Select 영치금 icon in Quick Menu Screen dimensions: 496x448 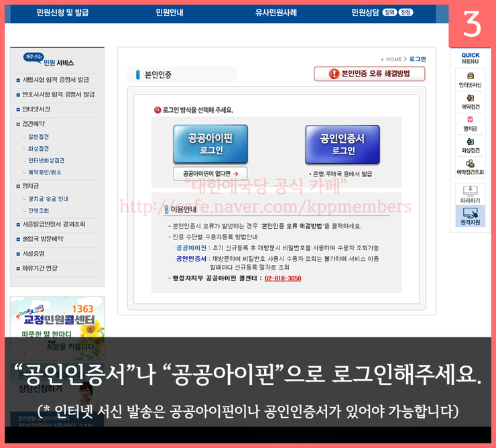[x=470, y=123]
